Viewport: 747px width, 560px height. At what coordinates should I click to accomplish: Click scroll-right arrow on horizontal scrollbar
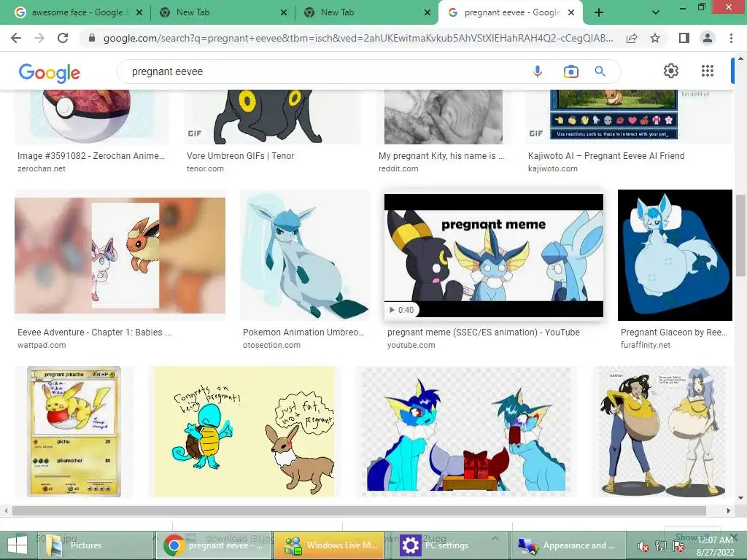click(x=729, y=511)
